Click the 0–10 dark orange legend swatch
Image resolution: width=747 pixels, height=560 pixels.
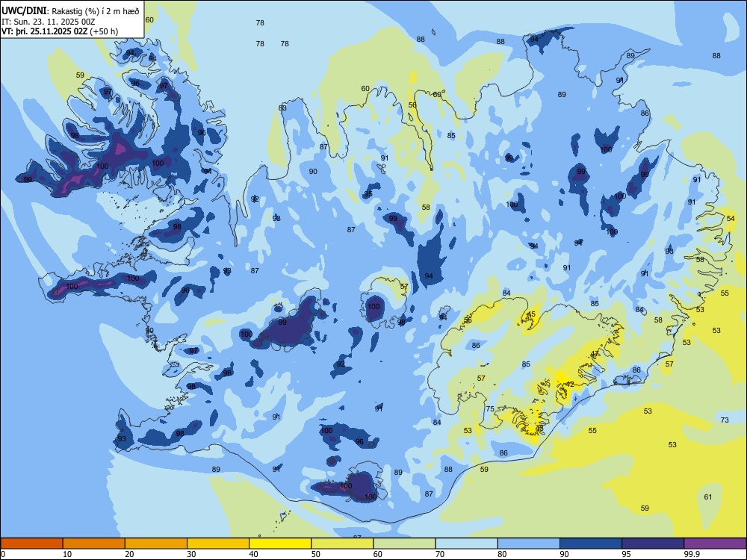(x=31, y=544)
